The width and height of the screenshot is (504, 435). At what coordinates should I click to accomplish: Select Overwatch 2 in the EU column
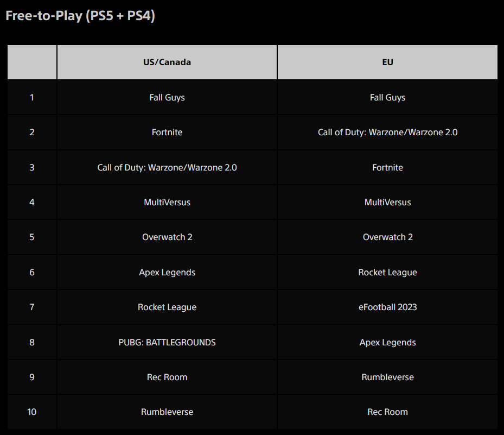pyautogui.click(x=387, y=237)
